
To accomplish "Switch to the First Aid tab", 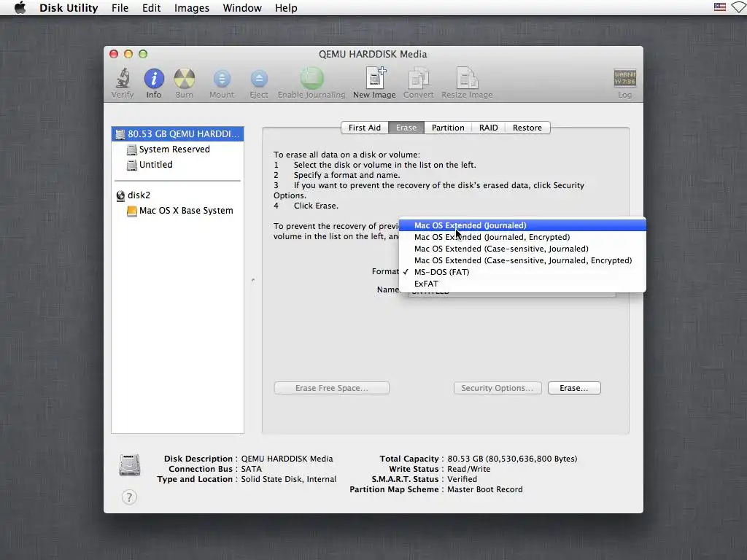I will [x=365, y=128].
